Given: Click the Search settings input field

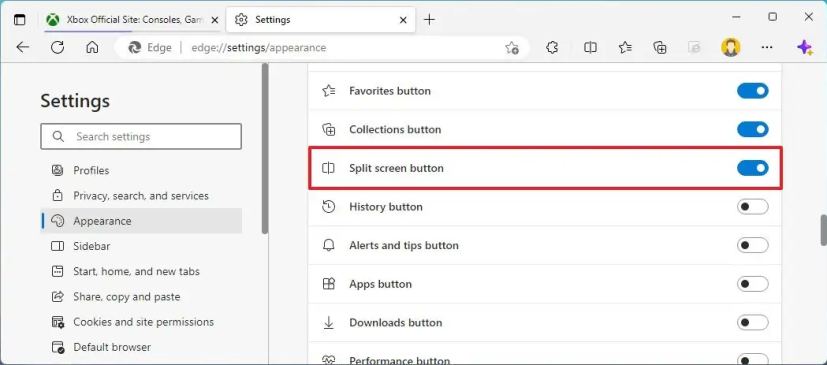Looking at the screenshot, I should (x=141, y=137).
